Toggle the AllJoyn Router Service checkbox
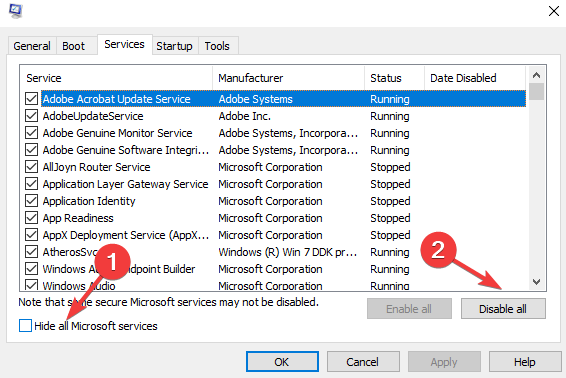This screenshot has width=566, height=378. 31,166
